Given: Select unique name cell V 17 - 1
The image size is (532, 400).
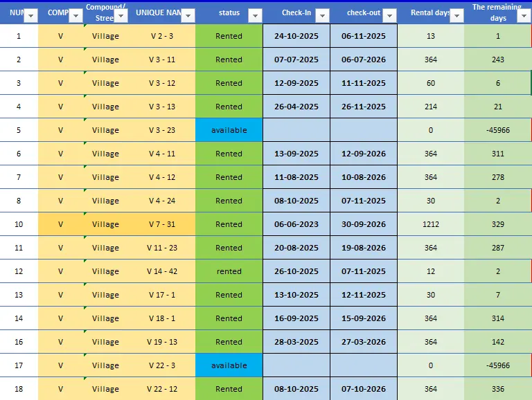Looking at the screenshot, I should pyautogui.click(x=162, y=295).
